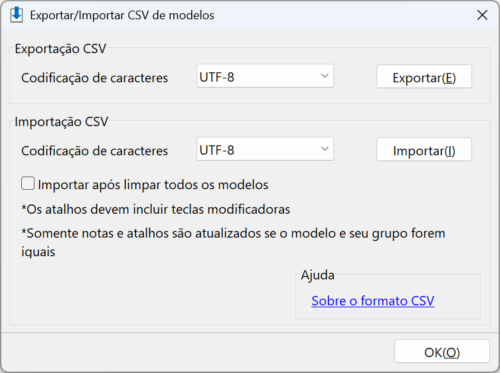Click the blue download icon in title bar
500x373 pixels.
pyautogui.click(x=17, y=15)
